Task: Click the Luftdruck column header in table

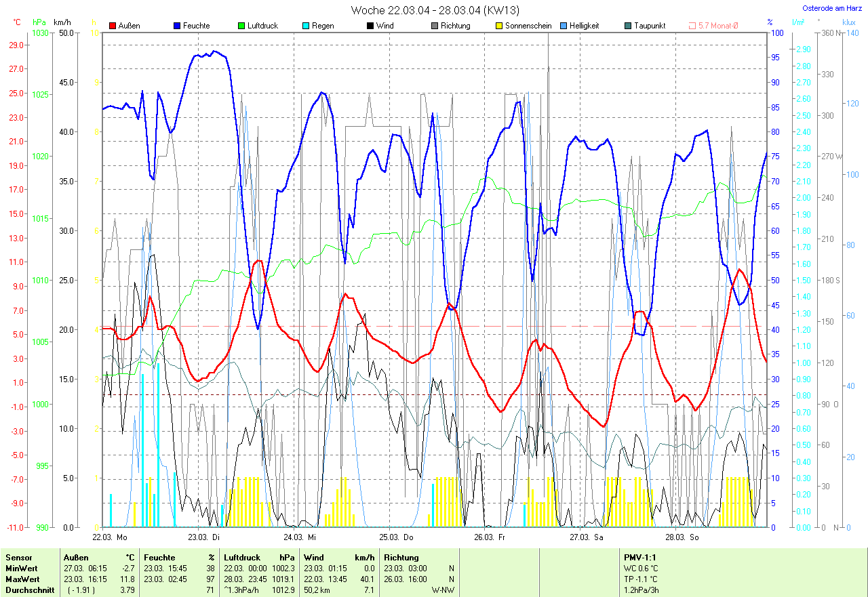Action: [242, 558]
